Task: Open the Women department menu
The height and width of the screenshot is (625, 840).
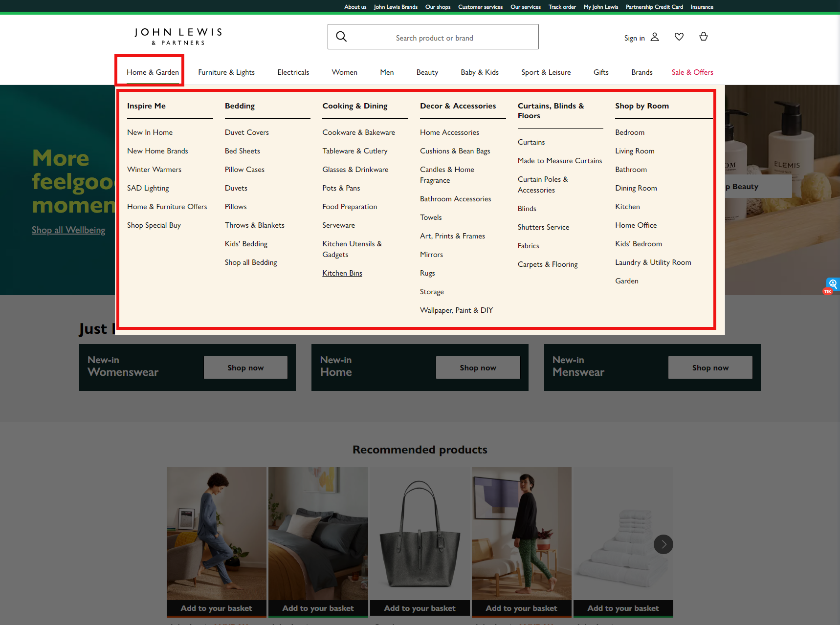Action: click(344, 72)
